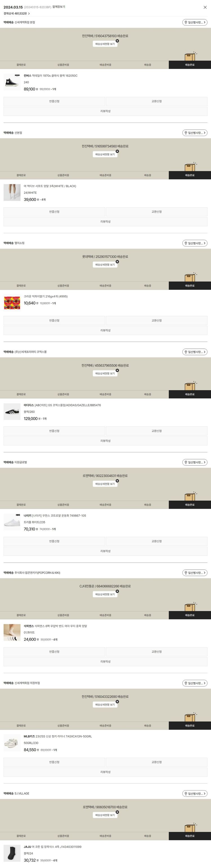
Task: Write review for 여 액티브 서포트 양말
Action: [105, 222]
